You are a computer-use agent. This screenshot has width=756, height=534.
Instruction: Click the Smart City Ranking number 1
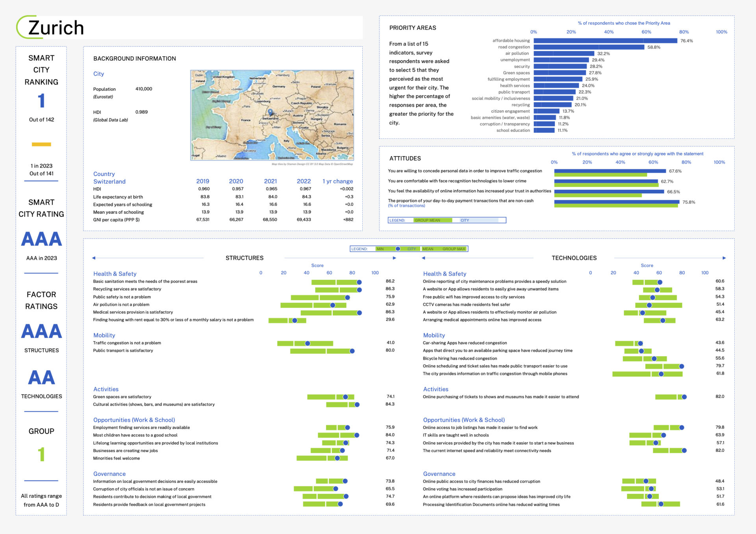click(x=41, y=101)
